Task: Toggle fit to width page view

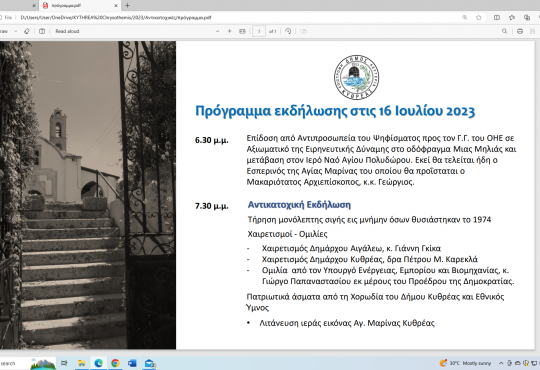Action: coord(242,31)
